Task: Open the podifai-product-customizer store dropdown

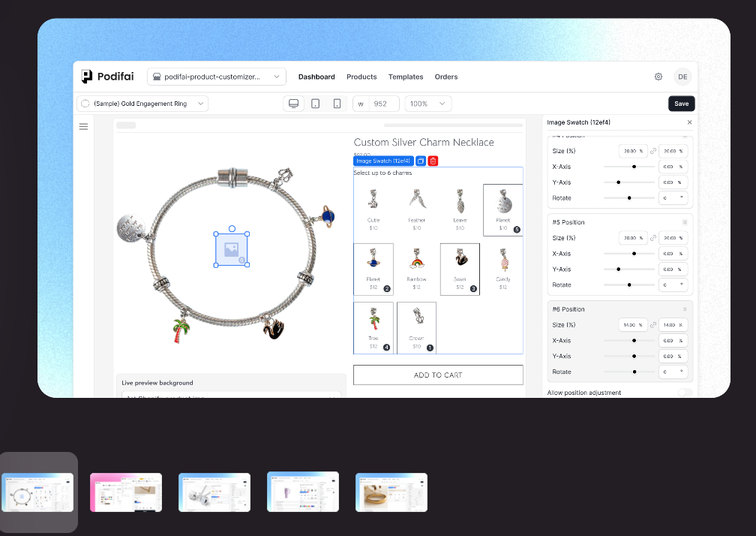Action: (x=216, y=77)
